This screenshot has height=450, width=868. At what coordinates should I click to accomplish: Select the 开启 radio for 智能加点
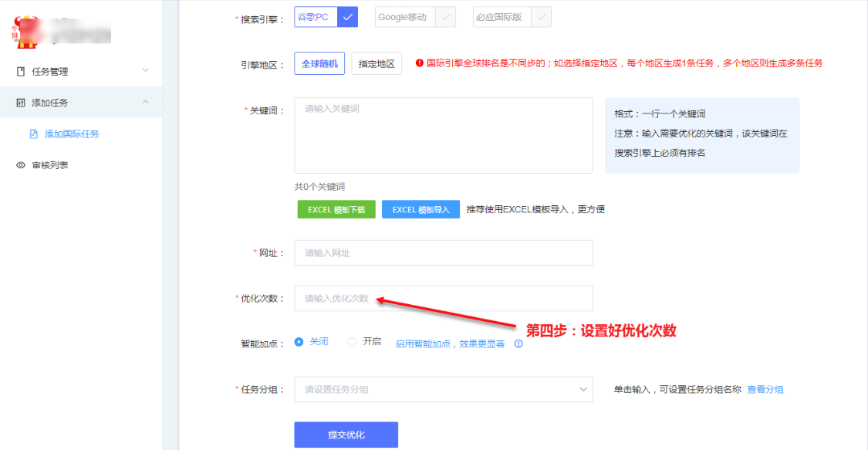tap(353, 342)
